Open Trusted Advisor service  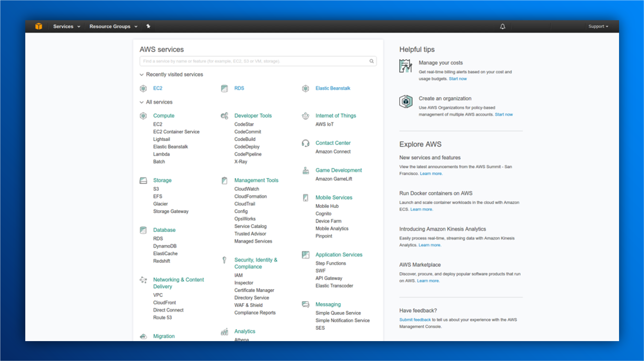point(250,234)
